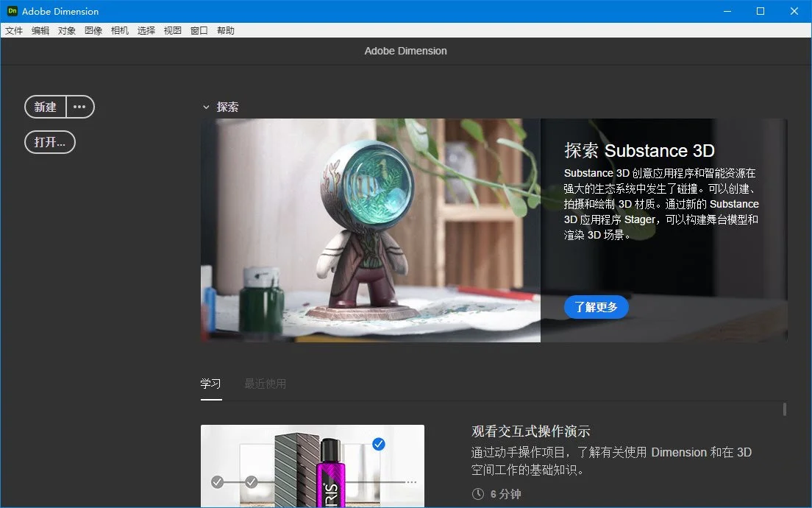Screen dimensions: 812x508
Task: Open the 文件 menu
Action: pos(14,30)
